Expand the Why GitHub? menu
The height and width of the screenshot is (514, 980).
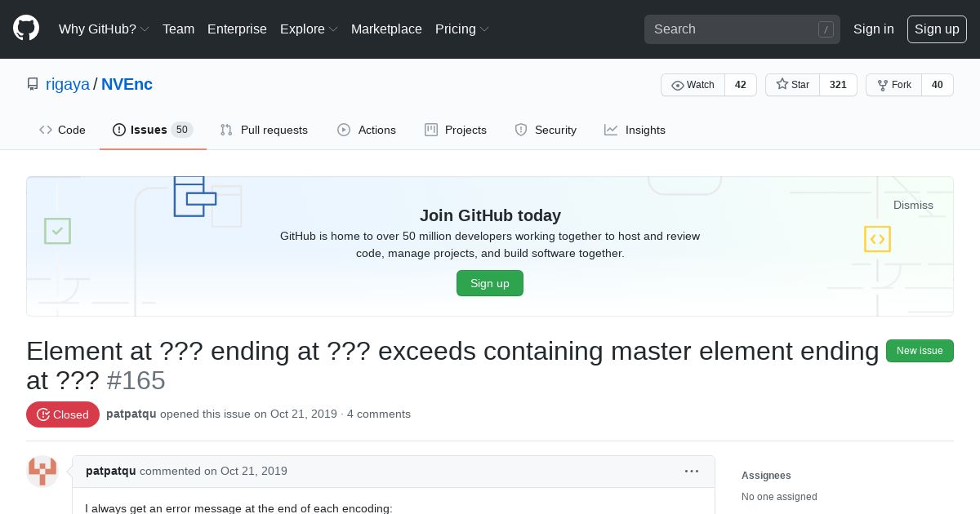(x=104, y=29)
